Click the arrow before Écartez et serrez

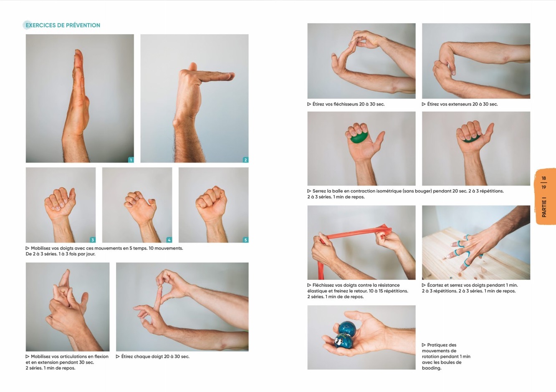pos(424,285)
